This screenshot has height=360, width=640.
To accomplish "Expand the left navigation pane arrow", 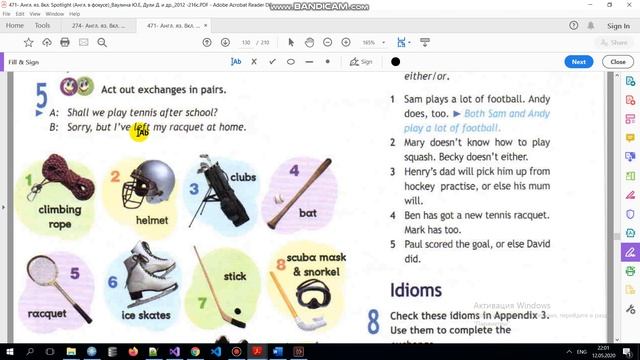I will click(x=3, y=207).
